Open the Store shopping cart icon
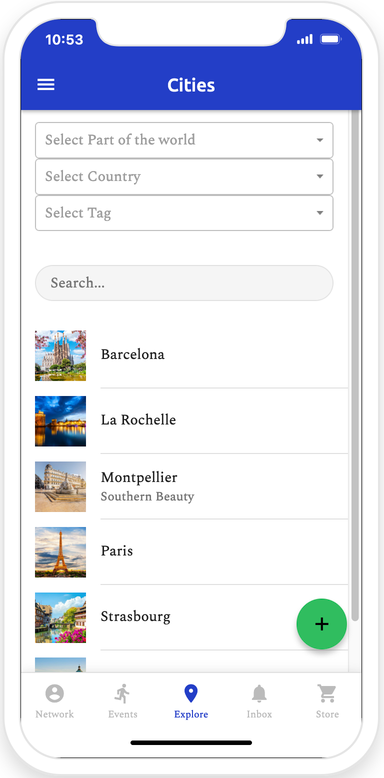This screenshot has height=778, width=384. [x=327, y=693]
